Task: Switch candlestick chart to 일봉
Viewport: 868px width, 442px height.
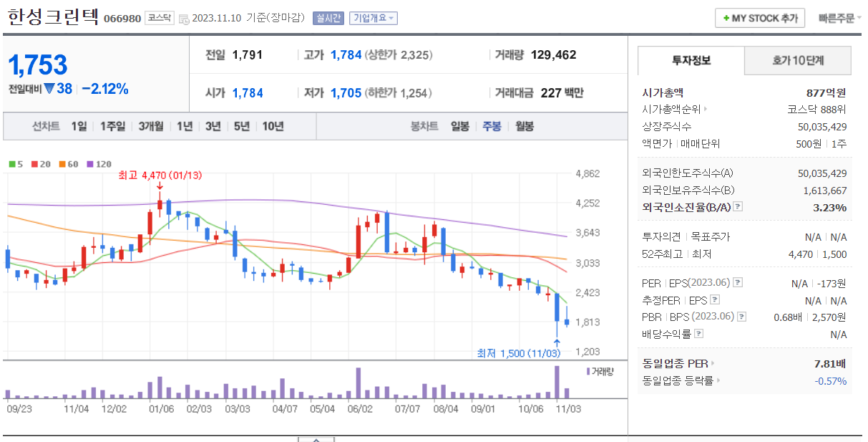Action: point(460,127)
